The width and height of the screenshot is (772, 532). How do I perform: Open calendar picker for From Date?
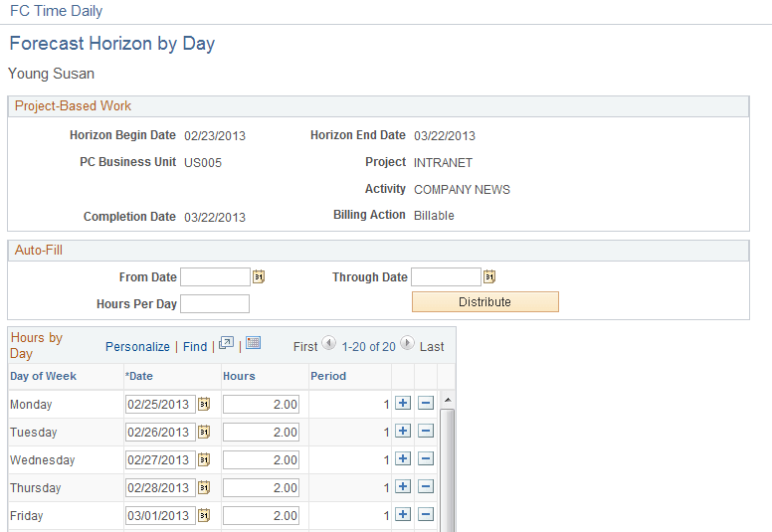[259, 277]
